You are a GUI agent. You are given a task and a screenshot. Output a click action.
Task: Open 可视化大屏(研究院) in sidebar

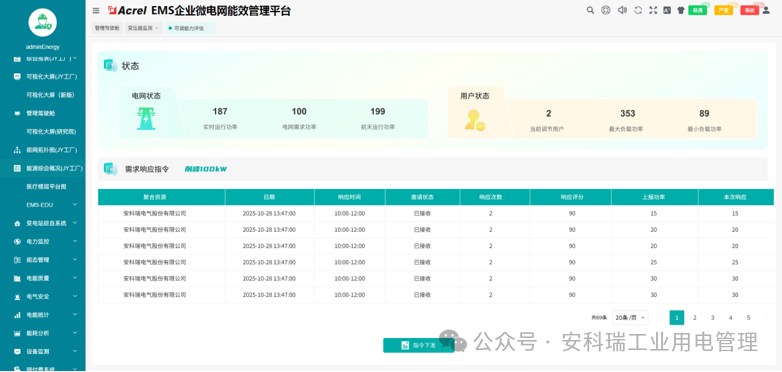(51, 132)
